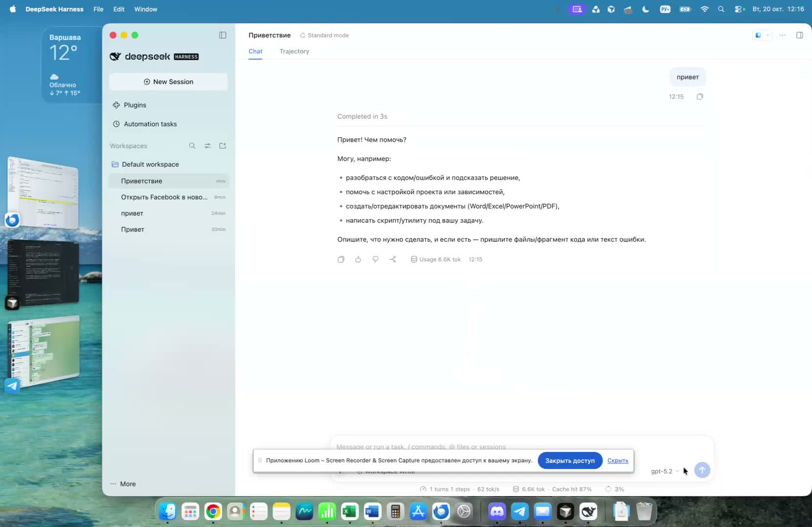This screenshot has height=527, width=812.
Task: Open the app selector dropdown in header
Action: (762, 35)
